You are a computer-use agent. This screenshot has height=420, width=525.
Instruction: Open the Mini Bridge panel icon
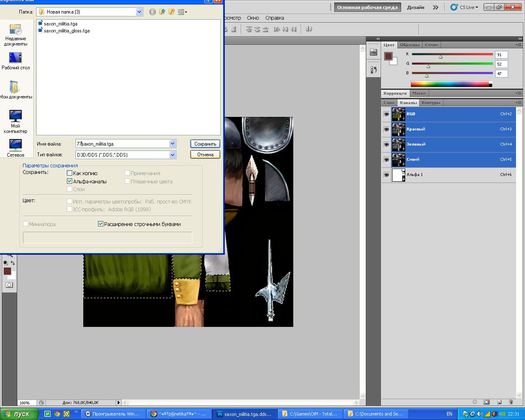click(x=373, y=52)
